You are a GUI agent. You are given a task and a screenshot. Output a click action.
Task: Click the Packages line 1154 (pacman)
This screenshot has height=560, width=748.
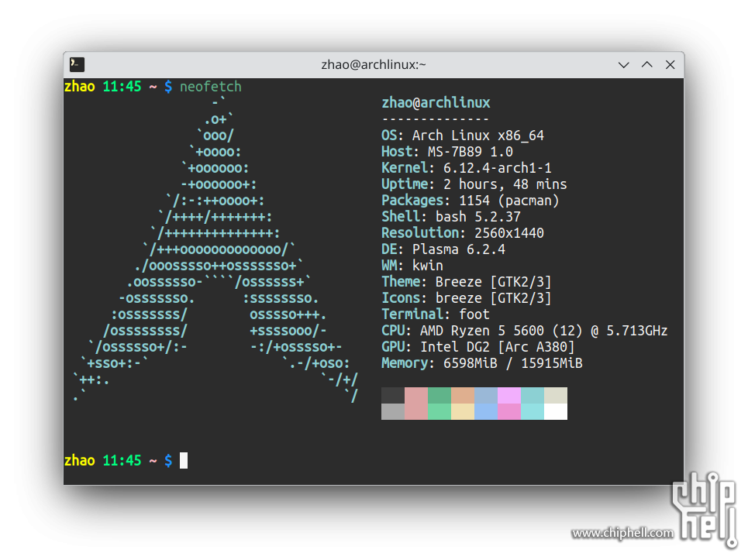471,200
